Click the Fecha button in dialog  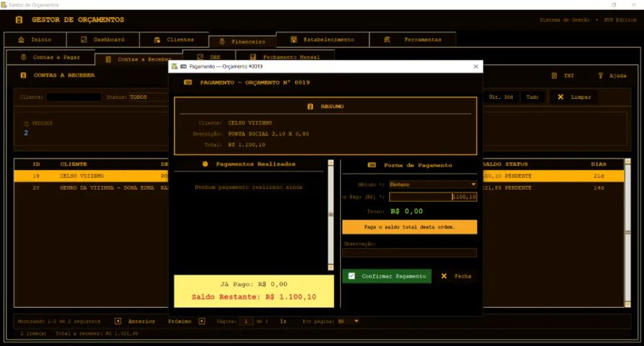(x=456, y=276)
